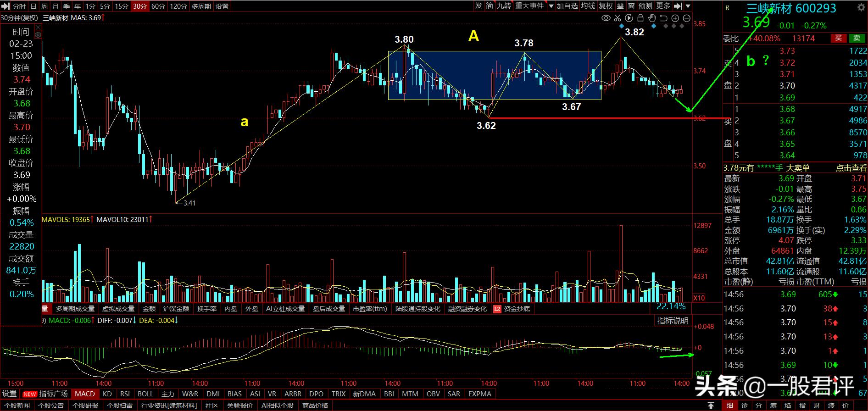Open 点击查看 link for large sell orders

(851, 168)
